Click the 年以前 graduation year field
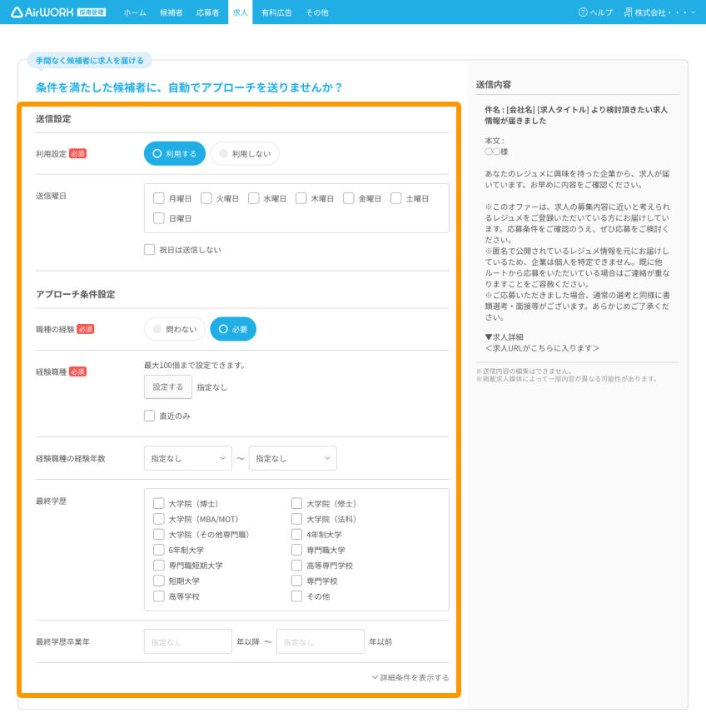The image size is (706, 728). [x=321, y=641]
